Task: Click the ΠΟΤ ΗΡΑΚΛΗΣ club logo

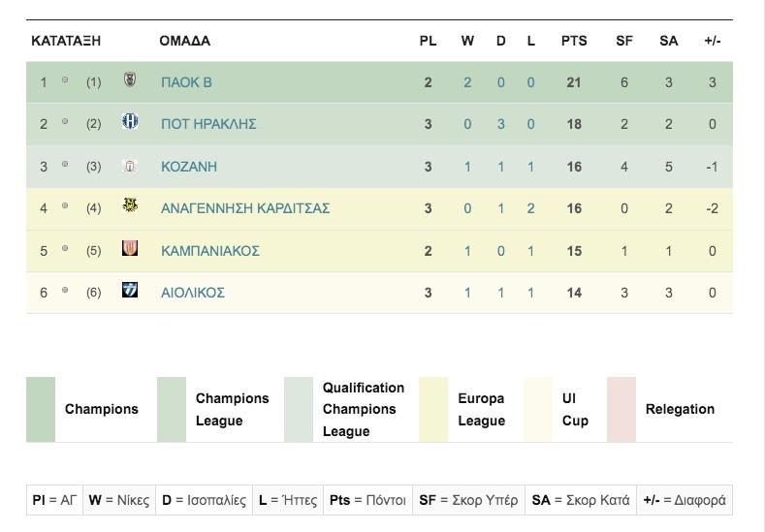Action: pyautogui.click(x=130, y=121)
